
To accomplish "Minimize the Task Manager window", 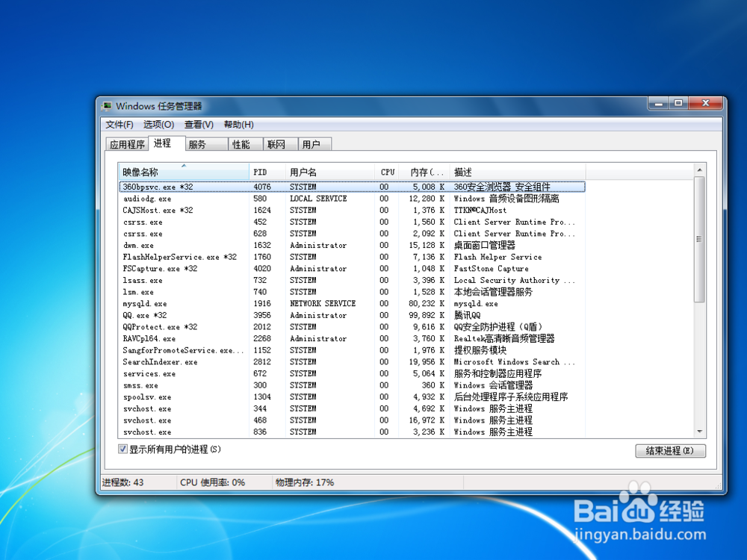I will [660, 103].
